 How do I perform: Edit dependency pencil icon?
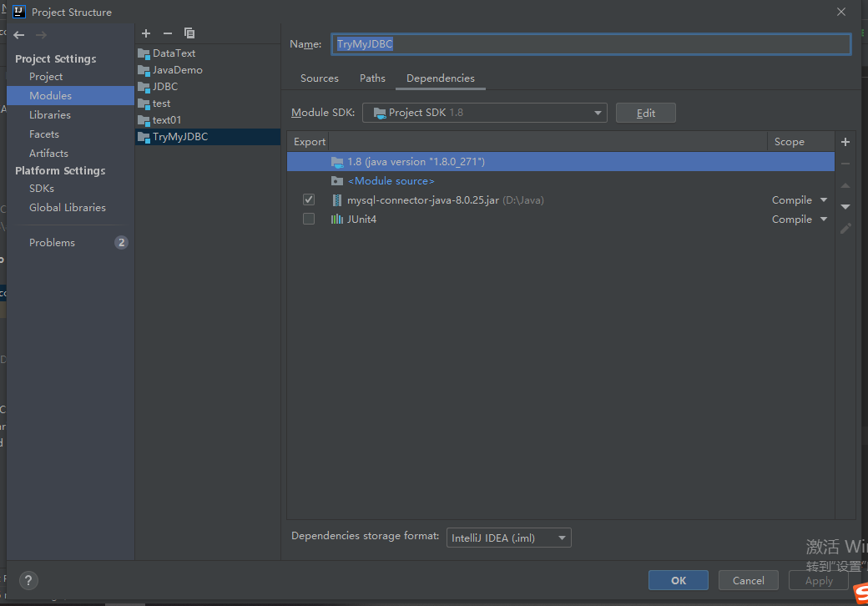tap(845, 228)
